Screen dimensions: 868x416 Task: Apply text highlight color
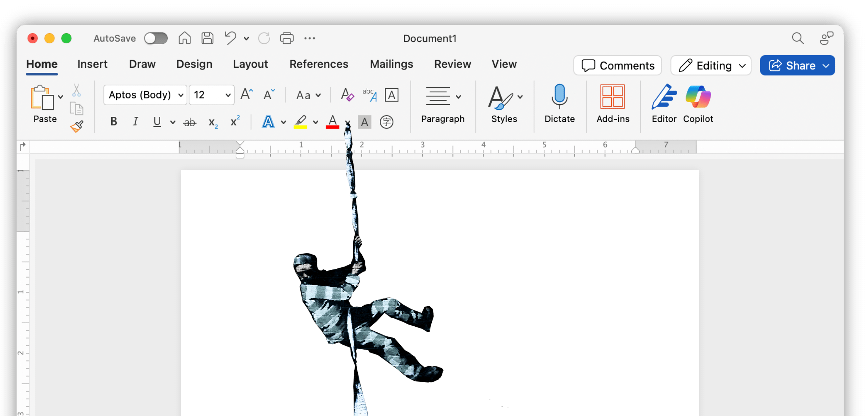[300, 122]
